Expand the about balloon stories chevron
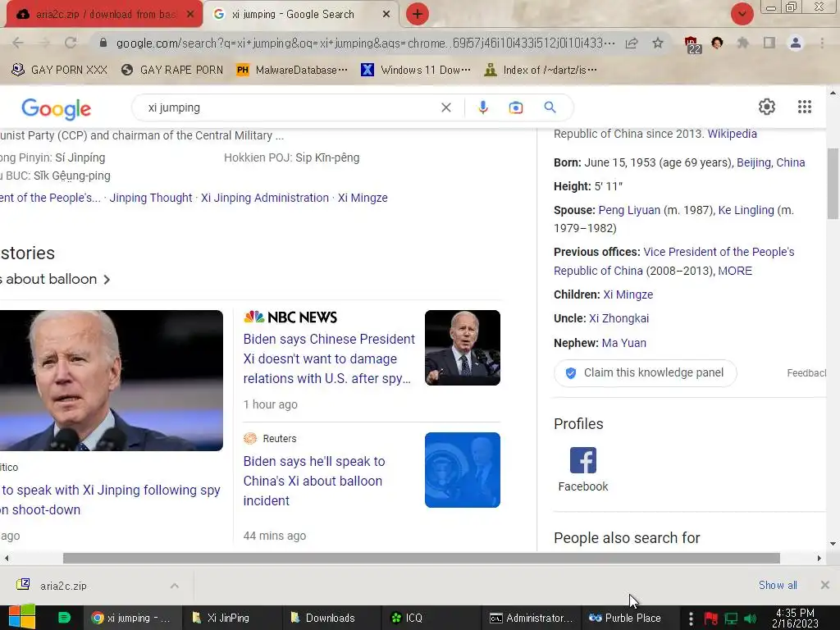Image resolution: width=840 pixels, height=630 pixels. pos(107,280)
